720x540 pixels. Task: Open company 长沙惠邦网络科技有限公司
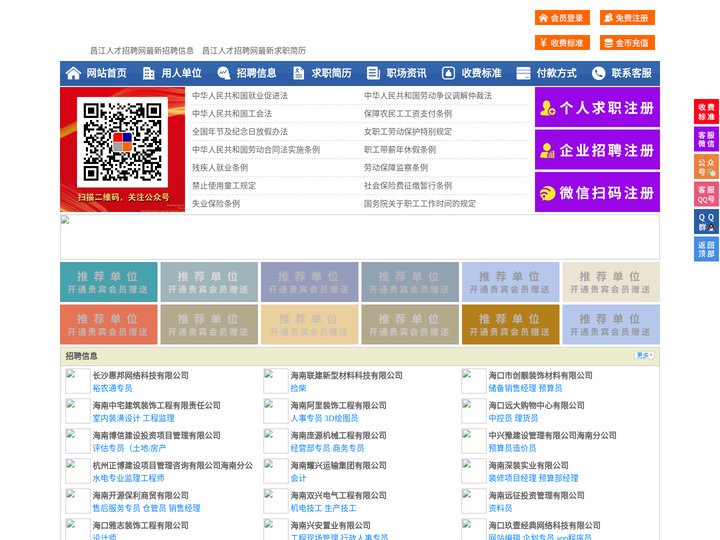point(141,375)
